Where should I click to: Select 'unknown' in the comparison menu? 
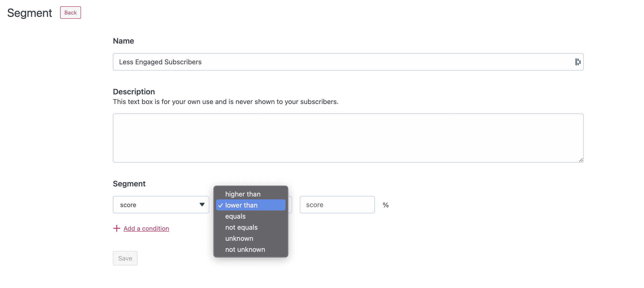click(x=239, y=238)
